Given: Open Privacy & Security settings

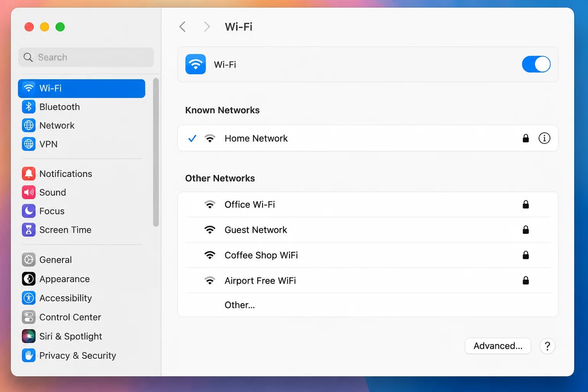Looking at the screenshot, I should (x=82, y=356).
